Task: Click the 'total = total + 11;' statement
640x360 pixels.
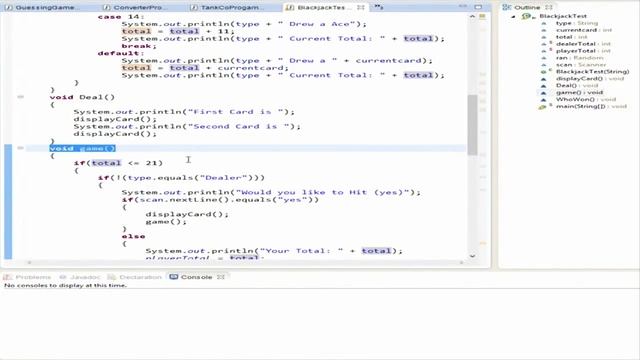Action: pyautogui.click(x=178, y=31)
